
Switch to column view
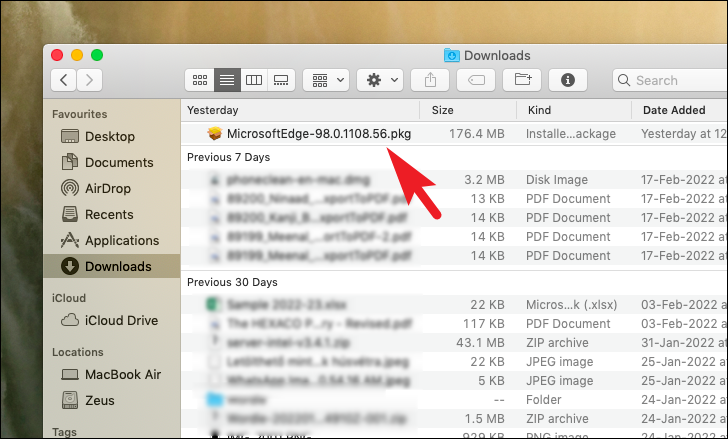[254, 80]
